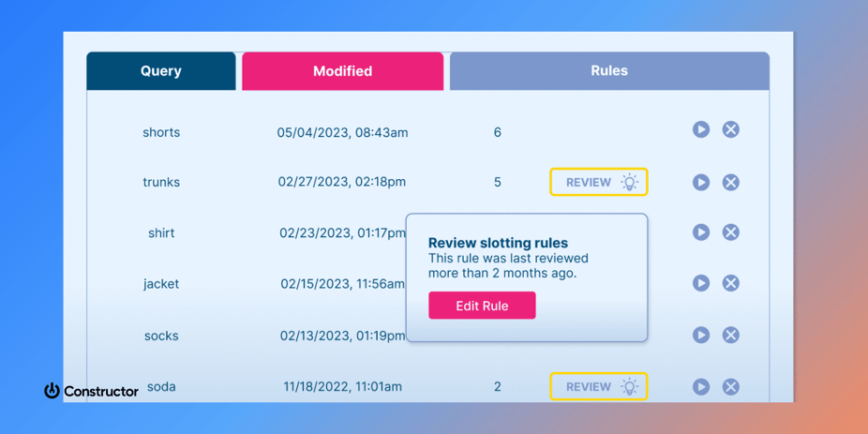Image resolution: width=868 pixels, height=434 pixels.
Task: Remove the socks query X icon
Action: pyautogui.click(x=731, y=335)
